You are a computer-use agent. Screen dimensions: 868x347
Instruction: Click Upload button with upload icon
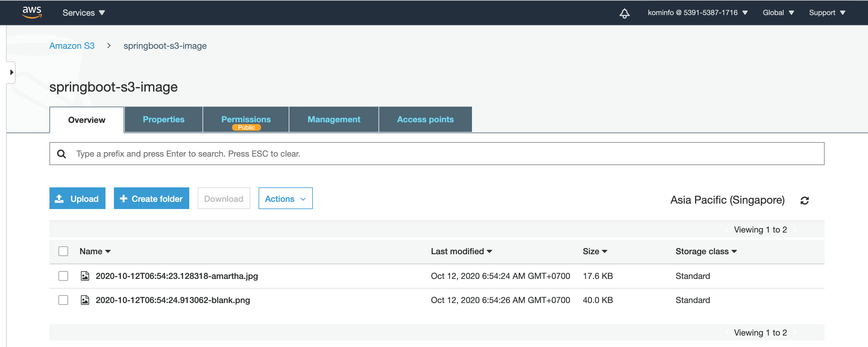click(x=77, y=199)
